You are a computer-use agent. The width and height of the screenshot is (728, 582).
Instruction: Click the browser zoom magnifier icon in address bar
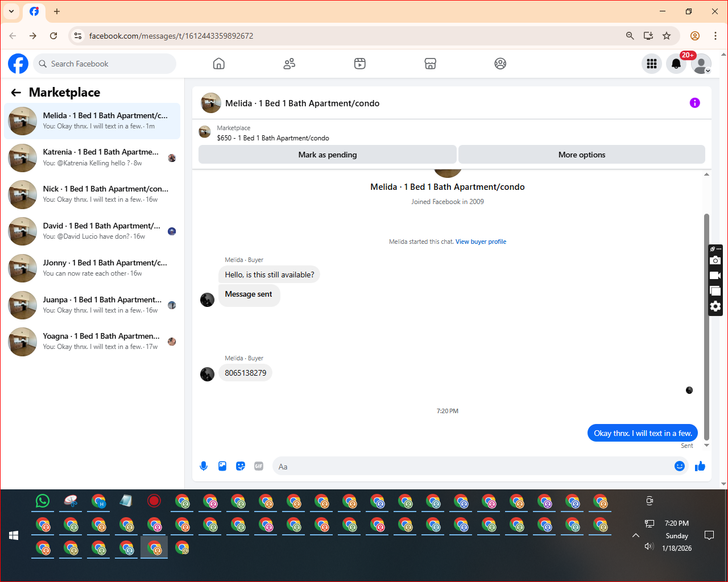coord(630,36)
